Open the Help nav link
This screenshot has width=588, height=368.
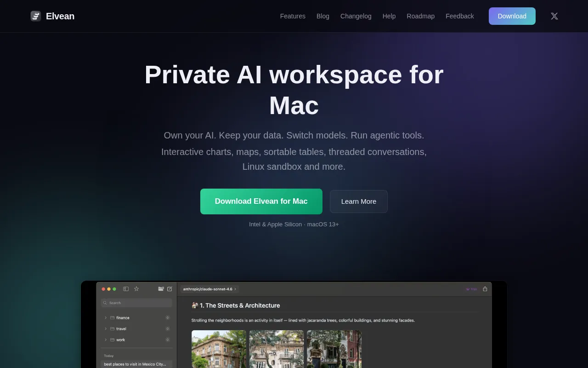tap(389, 16)
